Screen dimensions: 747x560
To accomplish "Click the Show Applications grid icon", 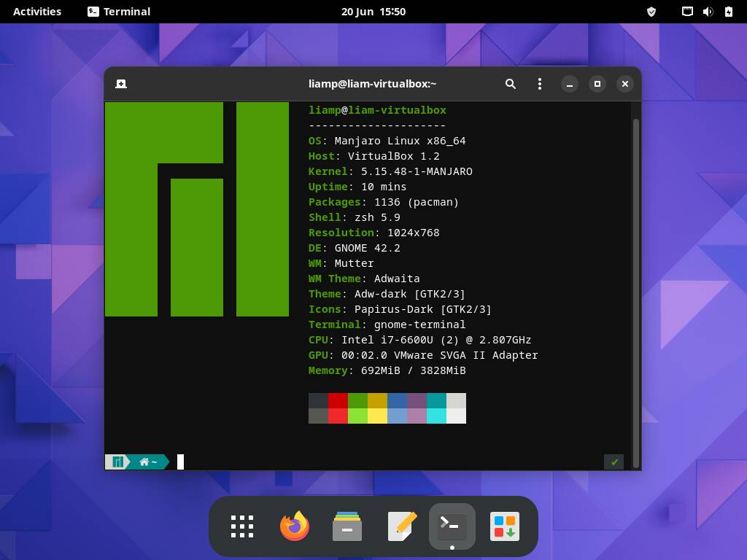I will point(241,526).
